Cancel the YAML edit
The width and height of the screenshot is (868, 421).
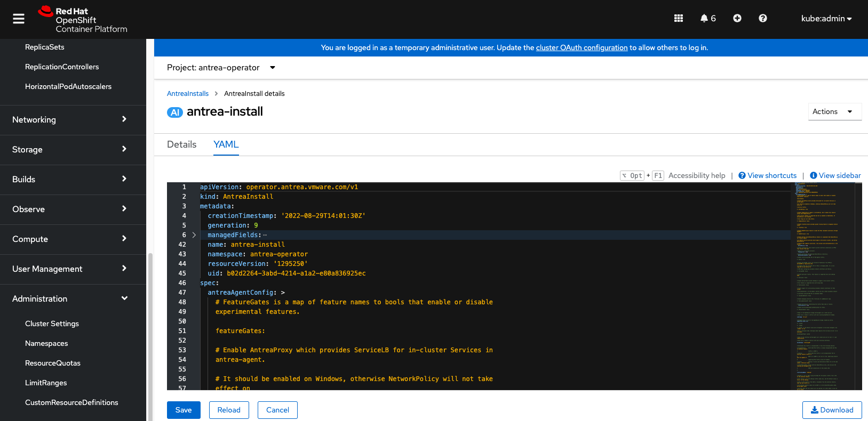coord(277,410)
